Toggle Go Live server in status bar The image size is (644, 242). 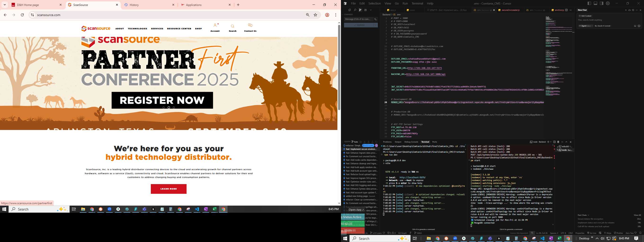coord(592,233)
